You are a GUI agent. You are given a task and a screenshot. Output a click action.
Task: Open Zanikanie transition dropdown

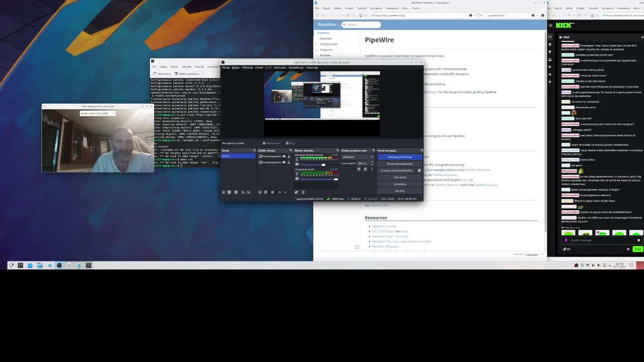[358, 157]
